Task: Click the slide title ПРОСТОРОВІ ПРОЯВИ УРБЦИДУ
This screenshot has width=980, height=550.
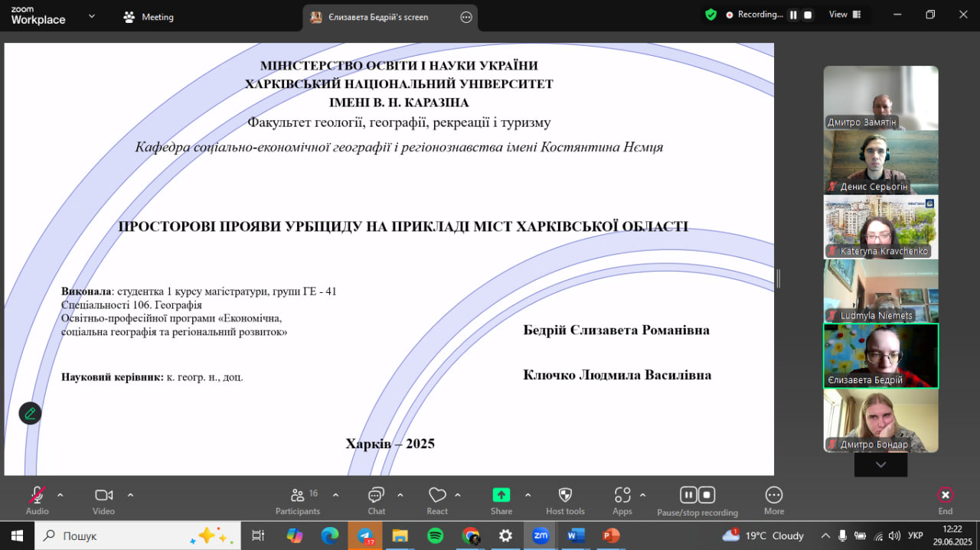Action: tap(403, 226)
